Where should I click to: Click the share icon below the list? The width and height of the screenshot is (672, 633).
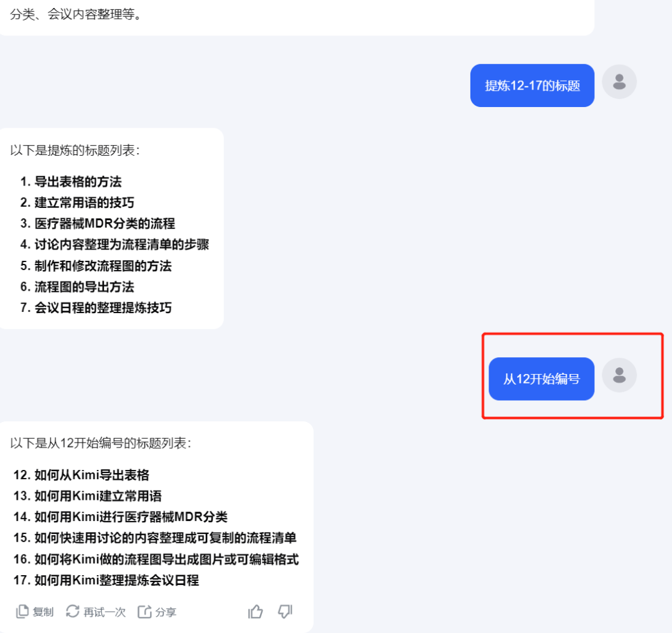pos(144,612)
